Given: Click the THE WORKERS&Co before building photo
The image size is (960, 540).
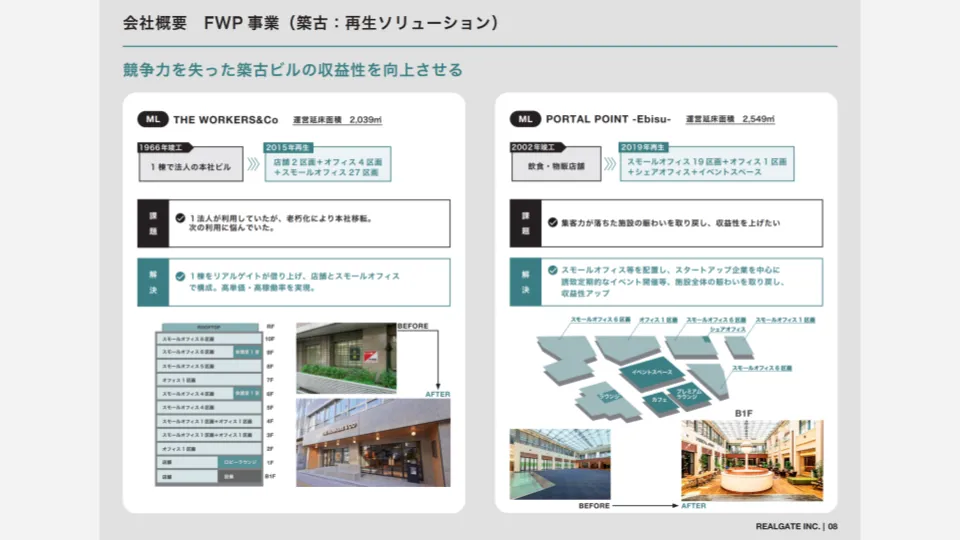Looking at the screenshot, I should pyautogui.click(x=346, y=357).
